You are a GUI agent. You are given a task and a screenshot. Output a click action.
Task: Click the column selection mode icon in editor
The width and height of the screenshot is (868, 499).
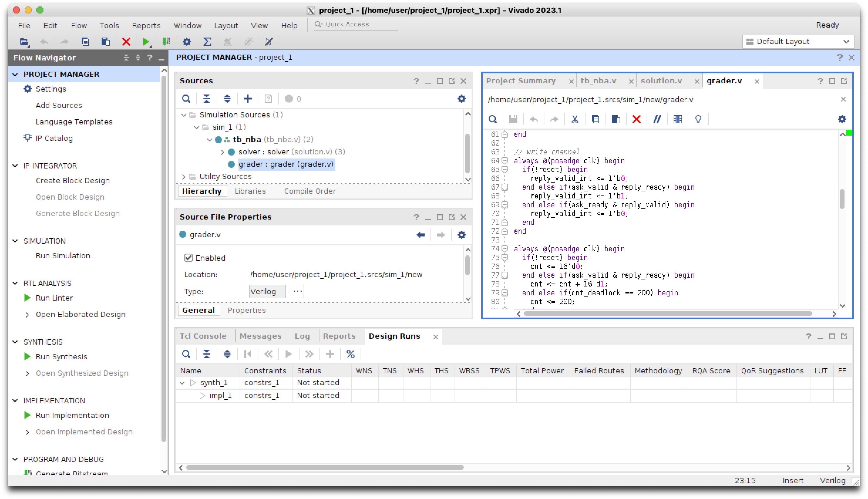[x=677, y=119]
